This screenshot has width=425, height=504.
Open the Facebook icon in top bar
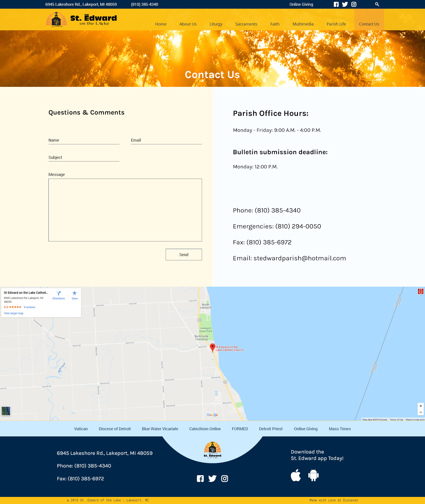(336, 4)
